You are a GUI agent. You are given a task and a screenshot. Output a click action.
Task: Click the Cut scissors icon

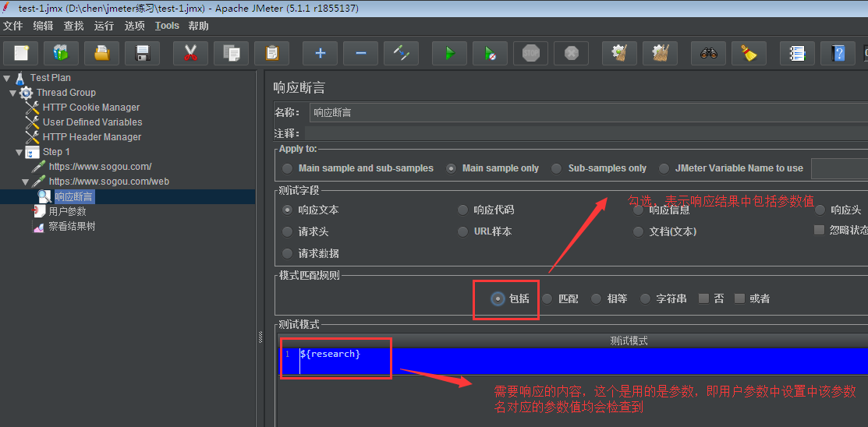point(190,53)
